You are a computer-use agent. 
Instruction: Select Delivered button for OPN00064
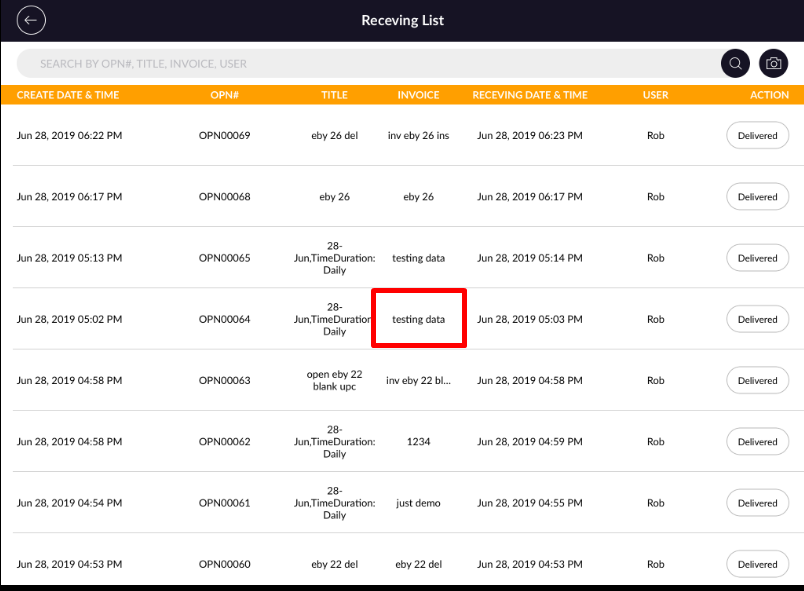(757, 320)
